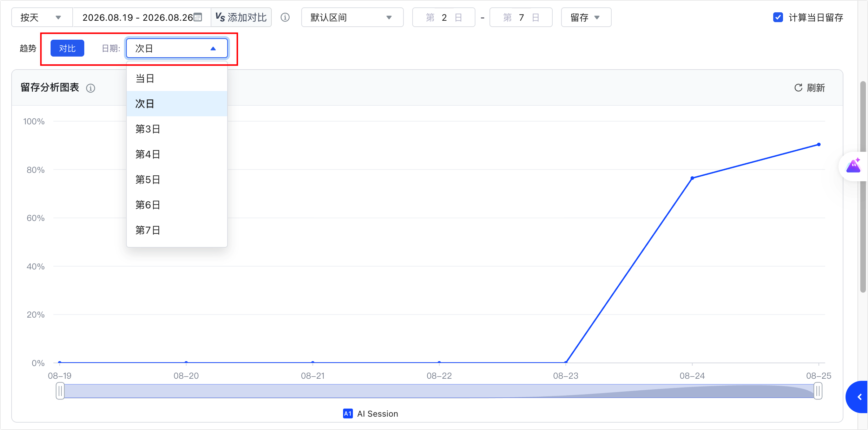
Task: Click the start day input showing 2
Action: pyautogui.click(x=444, y=17)
